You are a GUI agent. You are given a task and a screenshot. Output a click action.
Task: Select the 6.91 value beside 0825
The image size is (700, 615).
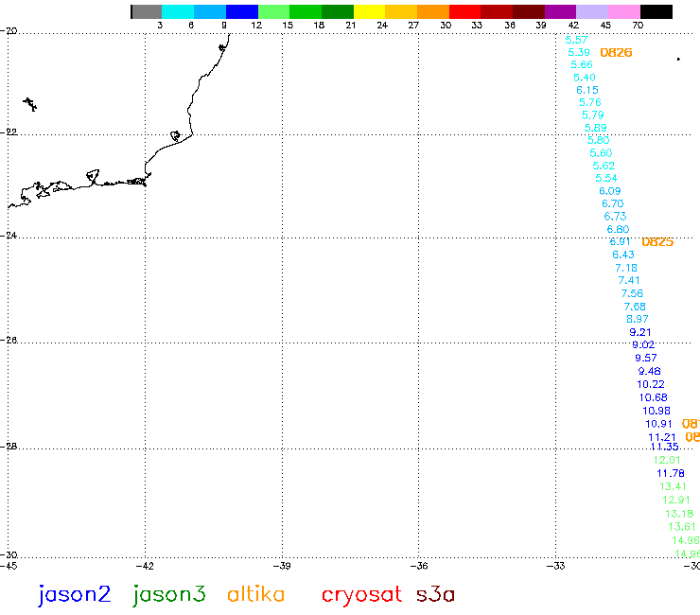[621, 241]
